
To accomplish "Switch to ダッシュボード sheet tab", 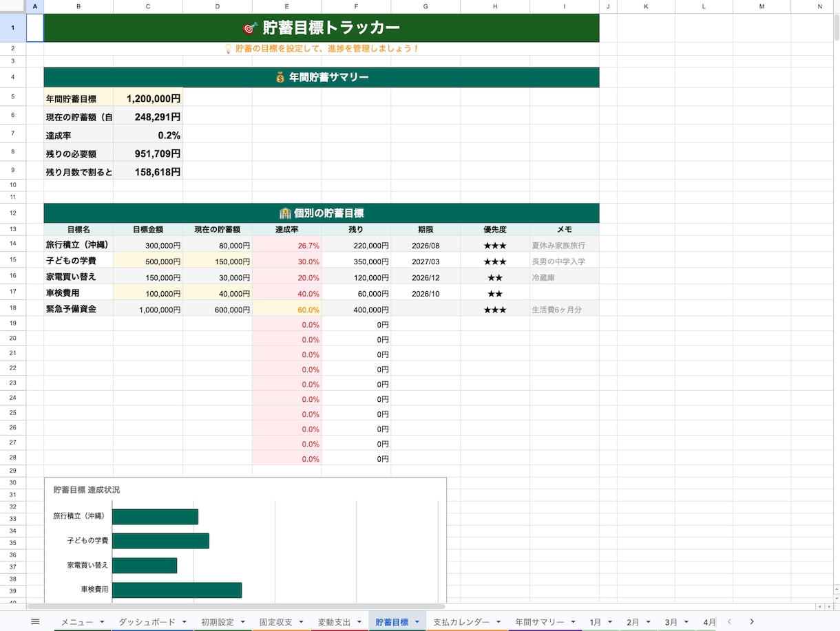I will tap(147, 622).
